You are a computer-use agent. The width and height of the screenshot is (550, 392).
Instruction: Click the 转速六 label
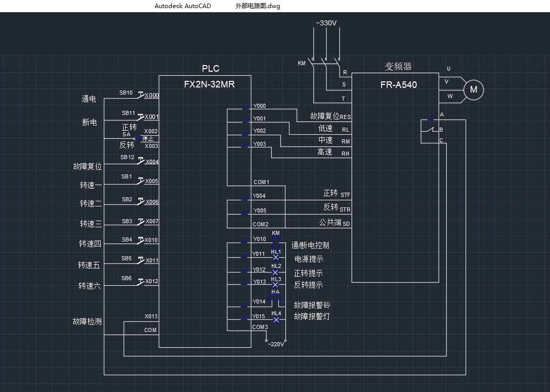click(90, 286)
